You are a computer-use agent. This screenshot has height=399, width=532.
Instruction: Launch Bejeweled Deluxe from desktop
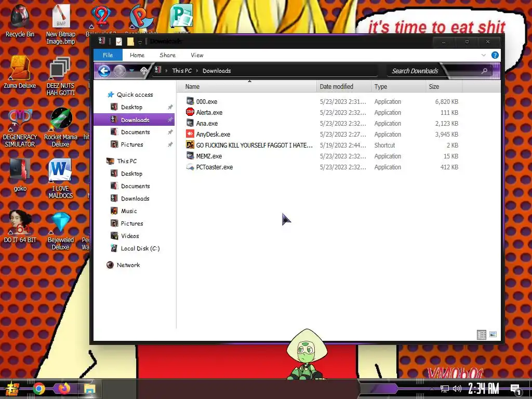[61, 231]
